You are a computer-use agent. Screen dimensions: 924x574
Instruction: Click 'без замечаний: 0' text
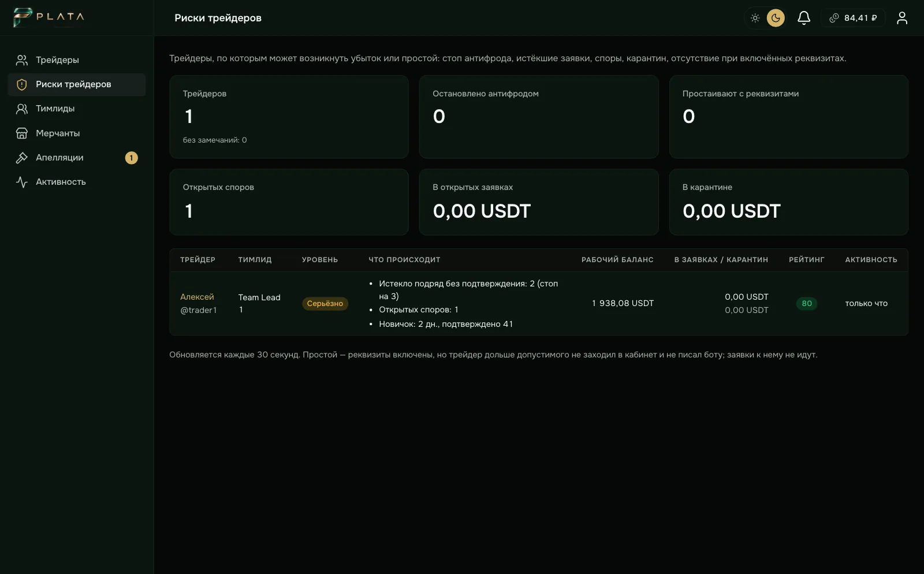point(215,140)
